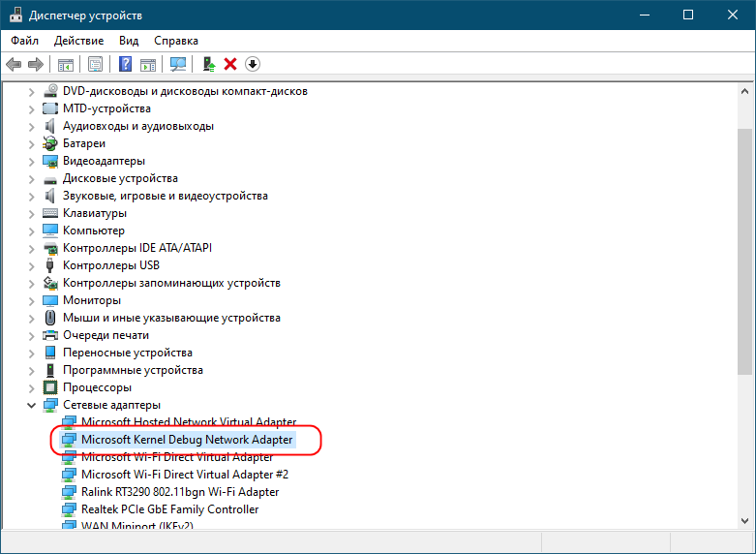Expand the Батареи category
This screenshot has height=554, width=756.
(x=31, y=143)
